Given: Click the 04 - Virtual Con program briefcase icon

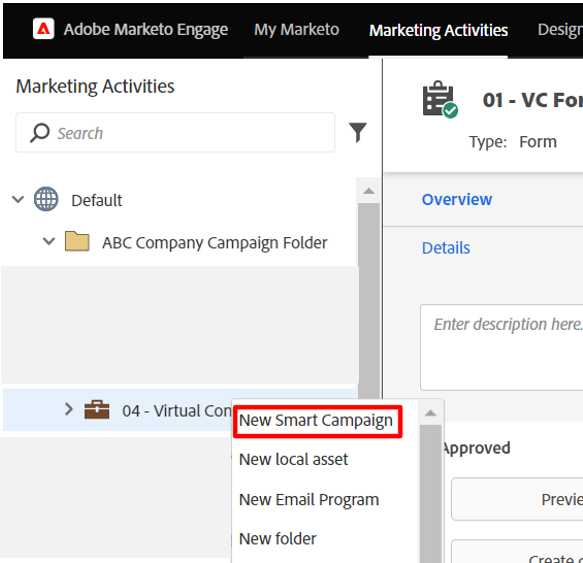Looking at the screenshot, I should (x=97, y=410).
